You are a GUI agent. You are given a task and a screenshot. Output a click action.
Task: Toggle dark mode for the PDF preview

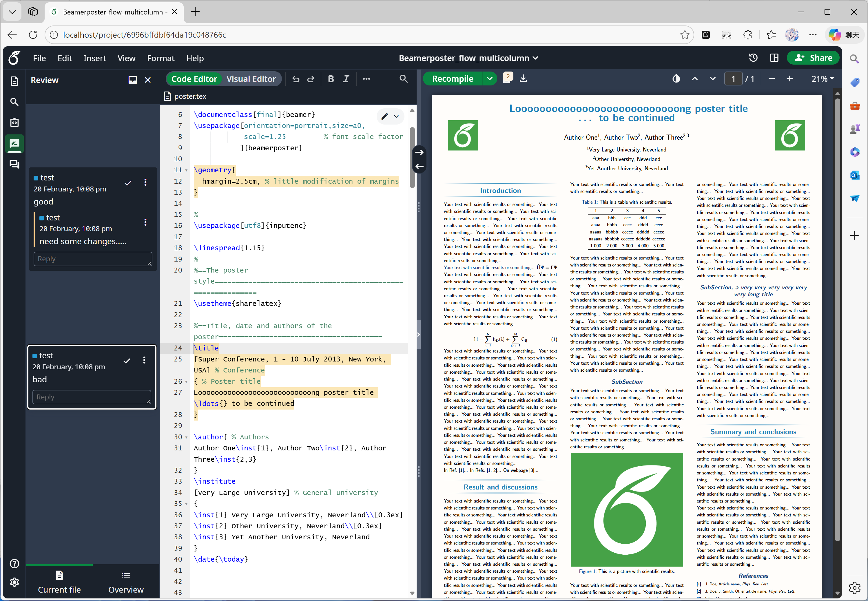[676, 79]
